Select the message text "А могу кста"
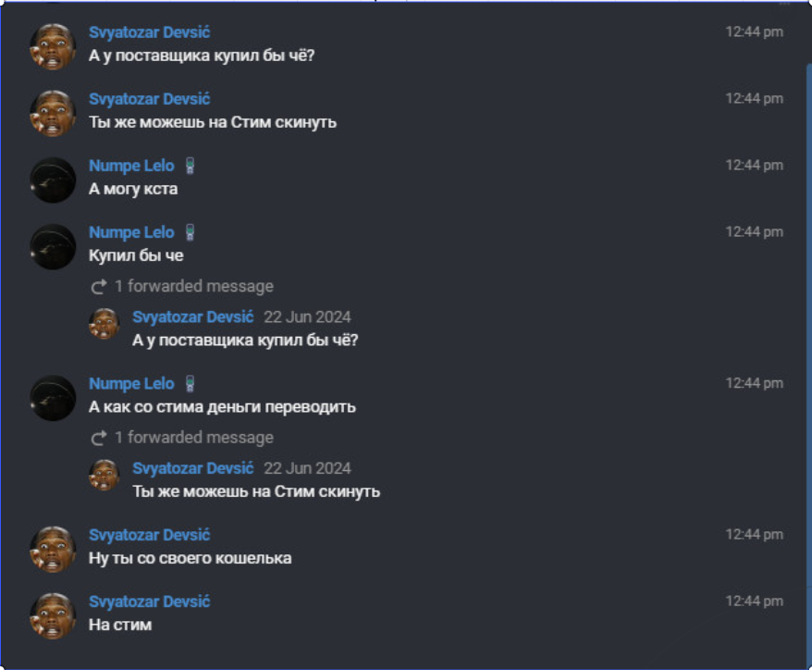 tap(133, 189)
